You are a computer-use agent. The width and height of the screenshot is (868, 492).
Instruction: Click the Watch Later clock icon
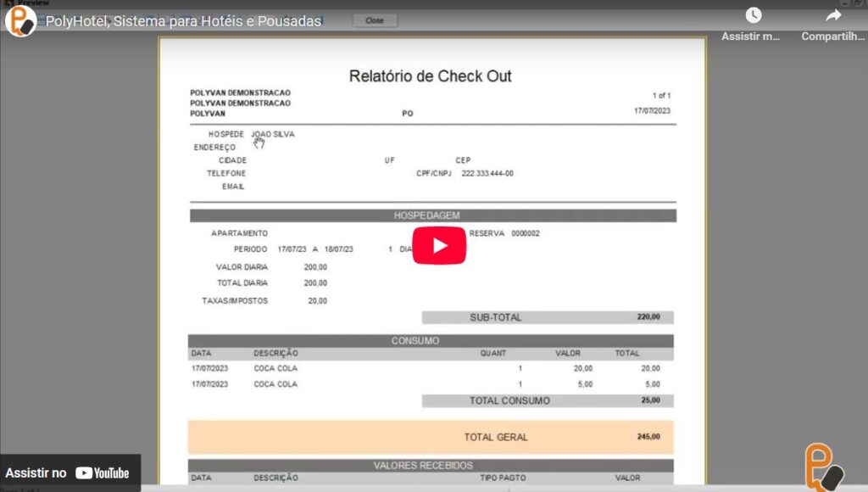(x=753, y=15)
